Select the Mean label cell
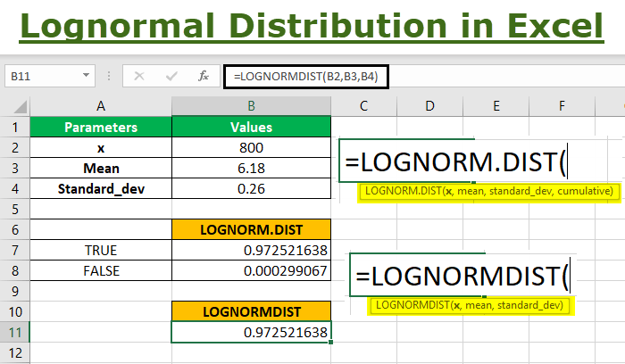Screen dimensions: 625x364 pos(101,168)
